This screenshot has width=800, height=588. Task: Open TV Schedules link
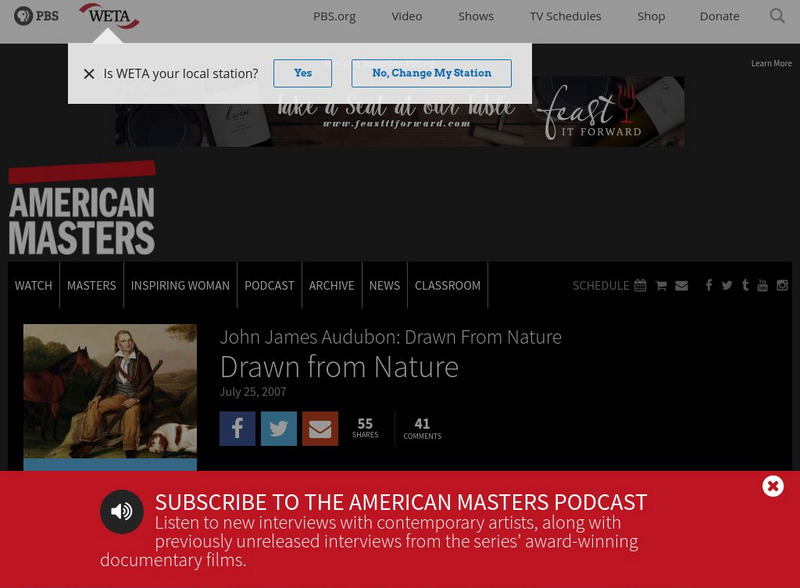[x=565, y=16]
